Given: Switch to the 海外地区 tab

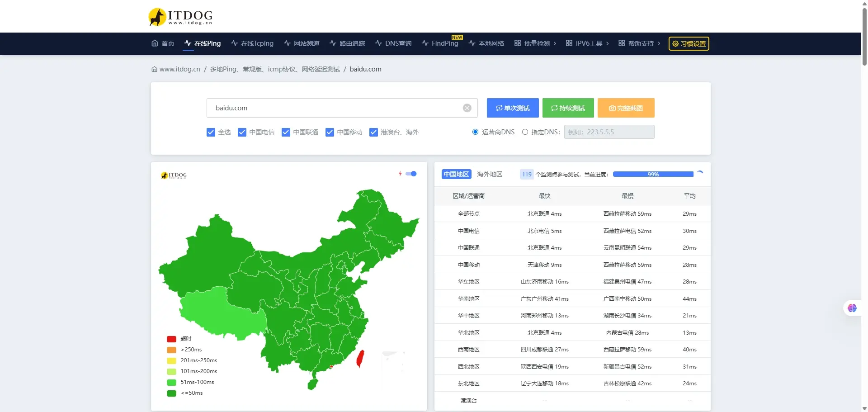Looking at the screenshot, I should [489, 174].
